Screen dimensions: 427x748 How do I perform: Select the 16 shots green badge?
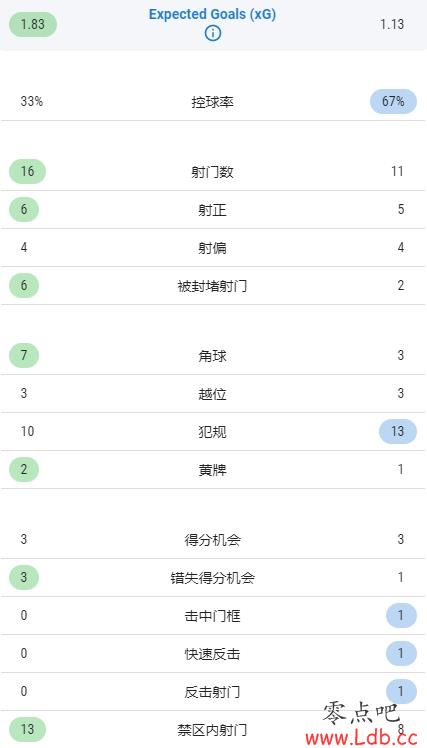point(28,171)
